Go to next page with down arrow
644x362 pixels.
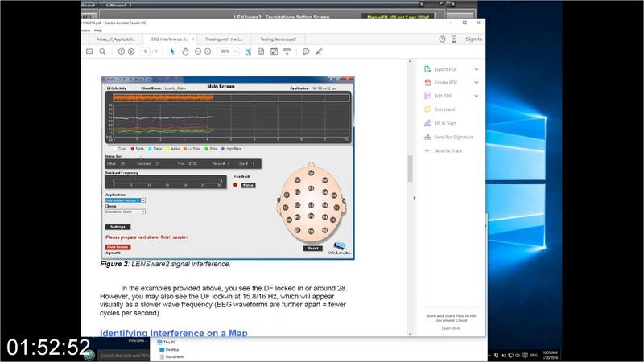131,51
